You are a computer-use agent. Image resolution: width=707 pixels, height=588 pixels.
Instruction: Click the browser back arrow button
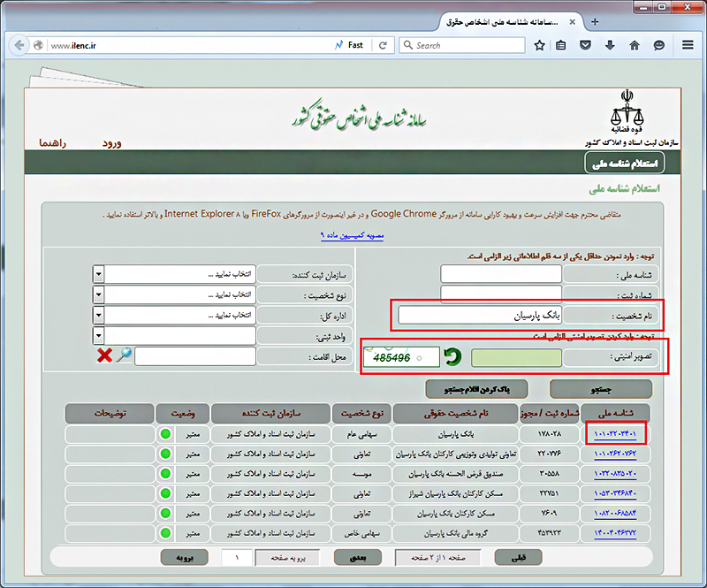(19, 45)
